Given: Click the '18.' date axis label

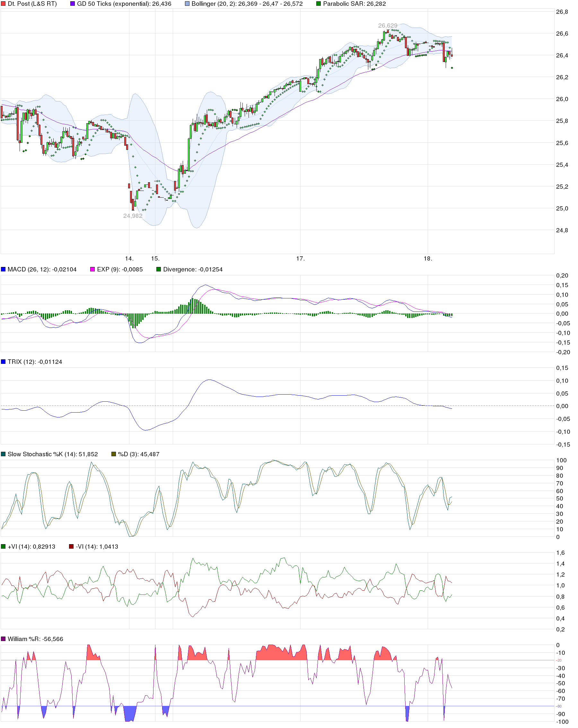Looking at the screenshot, I should point(428,259).
